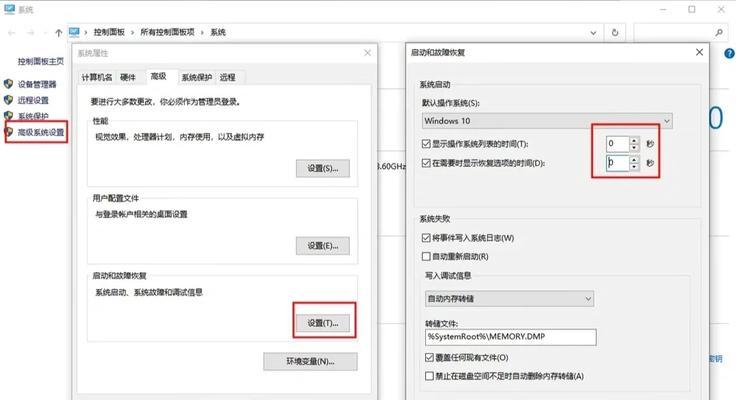Click the control panel search box
The image size is (736, 400).
(680, 32)
